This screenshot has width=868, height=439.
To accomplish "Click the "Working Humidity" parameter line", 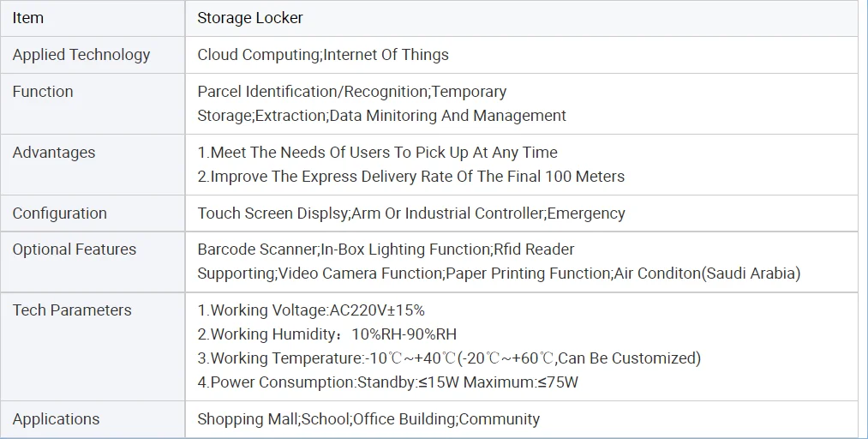I will 326,334.
